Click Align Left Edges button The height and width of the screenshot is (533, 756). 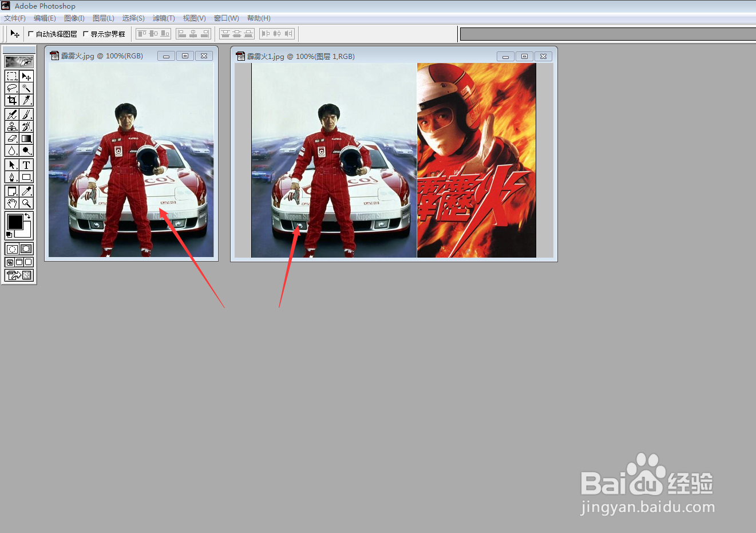(x=182, y=34)
